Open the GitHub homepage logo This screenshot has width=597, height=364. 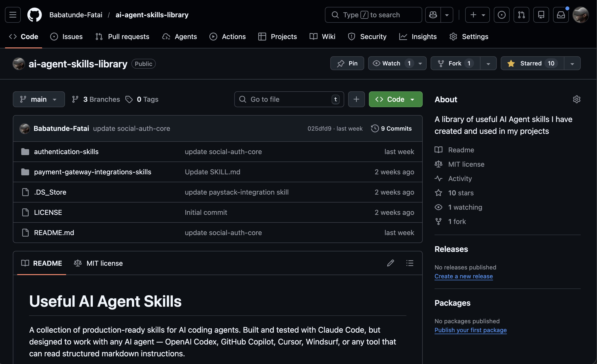[x=34, y=15]
